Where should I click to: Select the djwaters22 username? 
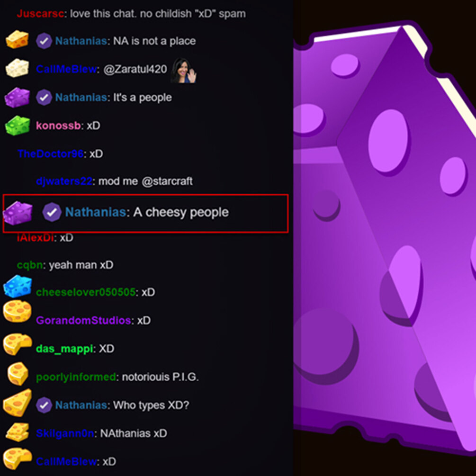(64, 181)
